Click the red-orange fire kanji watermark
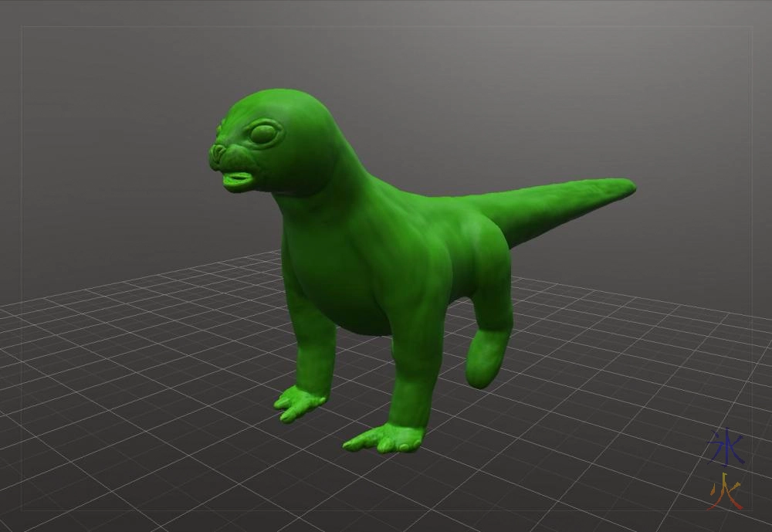Image resolution: width=772 pixels, height=532 pixels. click(726, 493)
